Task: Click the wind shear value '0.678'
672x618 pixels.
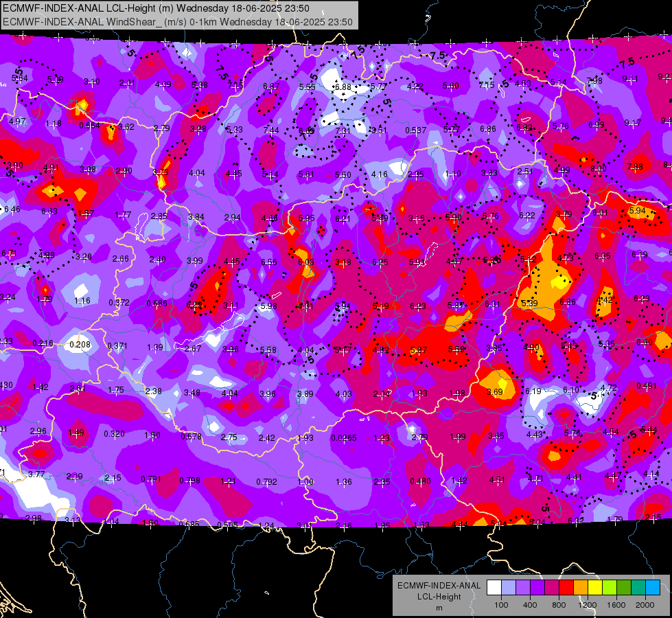Action: pos(191,436)
